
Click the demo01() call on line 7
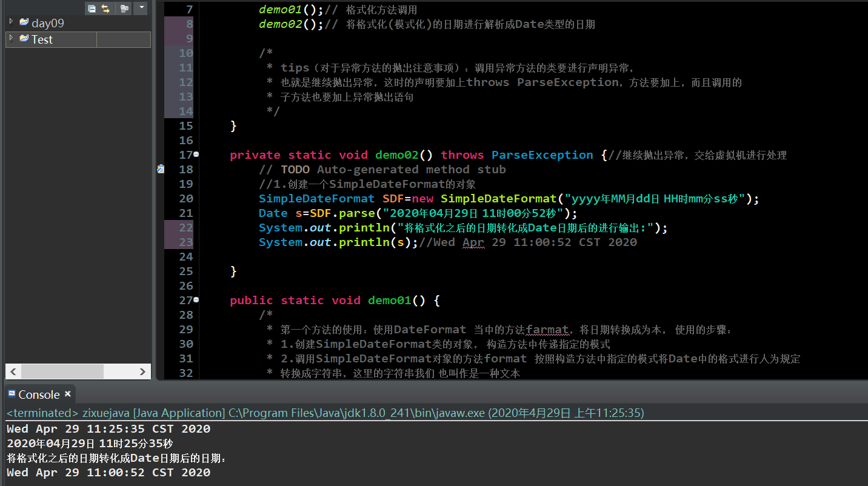(292, 10)
